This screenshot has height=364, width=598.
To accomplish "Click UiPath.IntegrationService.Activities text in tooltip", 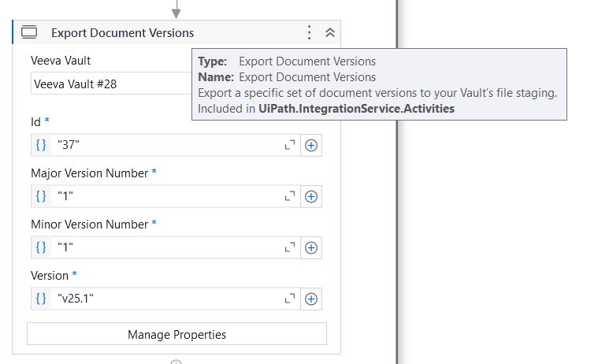I will (x=356, y=109).
